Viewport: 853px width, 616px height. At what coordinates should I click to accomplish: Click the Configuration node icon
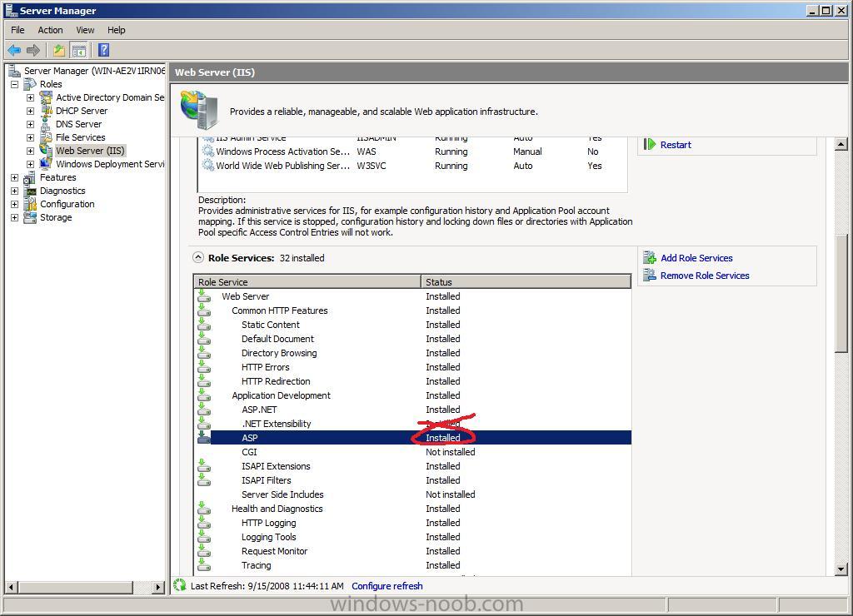pos(30,205)
